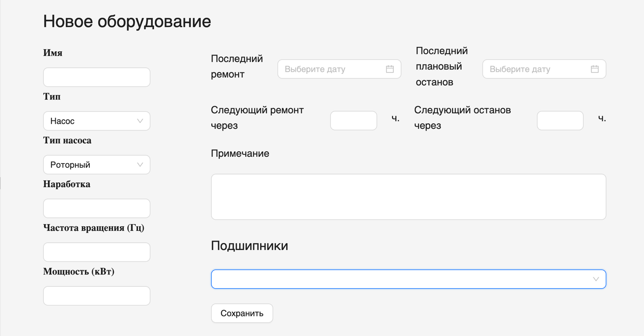644x336 pixels.
Task: Click the Мощность (кВт) input field
Action: click(x=96, y=295)
